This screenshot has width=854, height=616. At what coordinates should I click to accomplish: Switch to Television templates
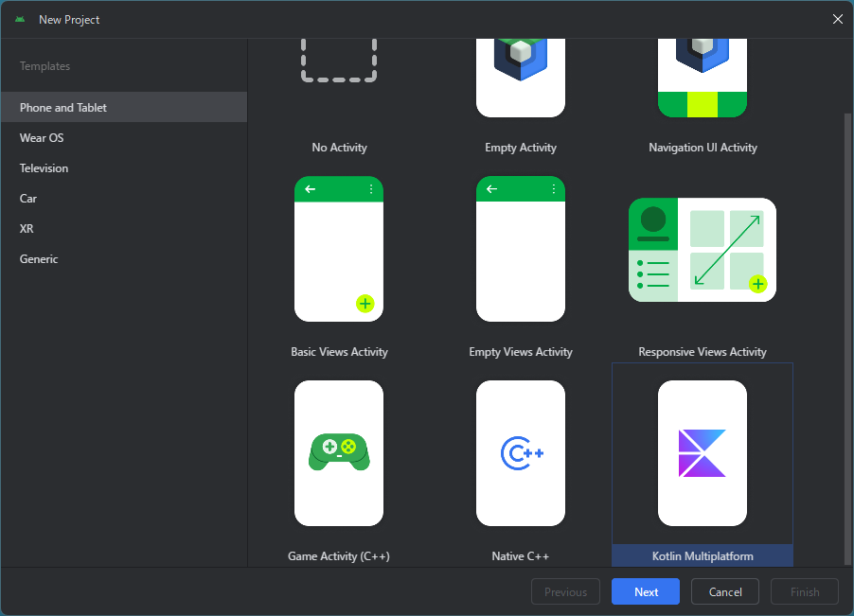tap(124, 168)
